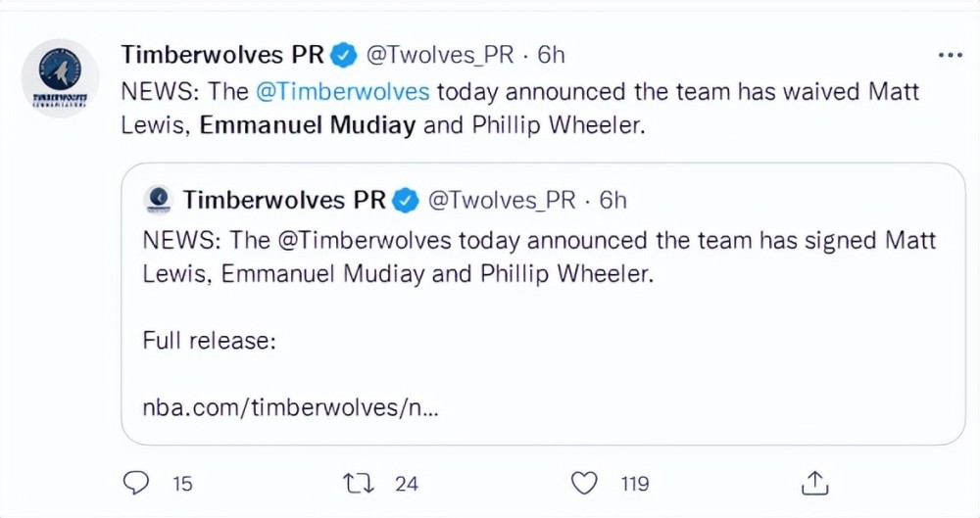This screenshot has height=518, width=980.
Task: Open the three-dot more options menu
Action: point(950,56)
